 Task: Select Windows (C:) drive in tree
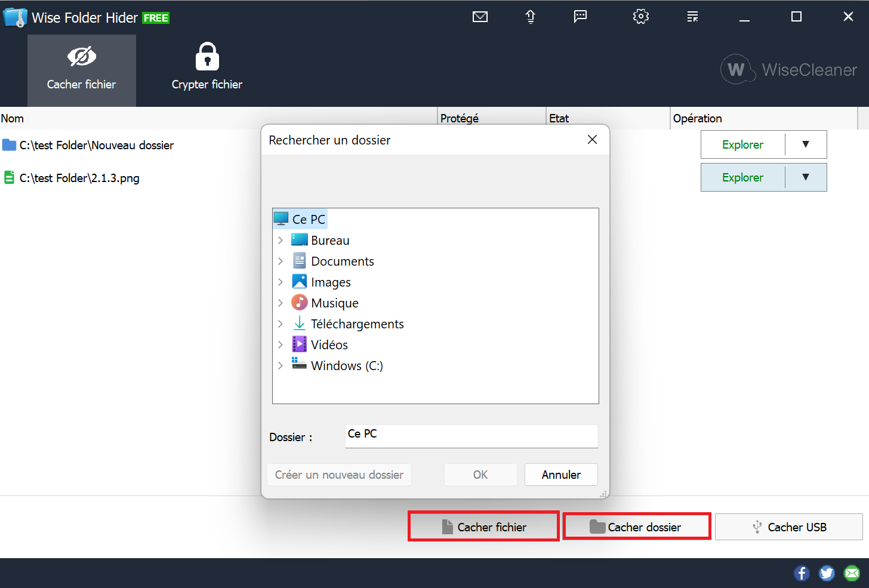337,365
